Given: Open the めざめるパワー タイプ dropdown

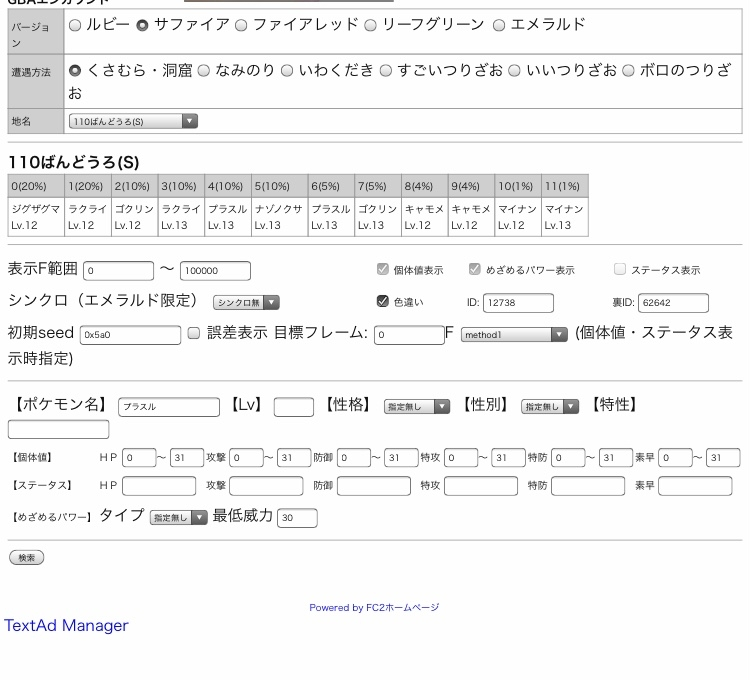Looking at the screenshot, I should tap(178, 517).
